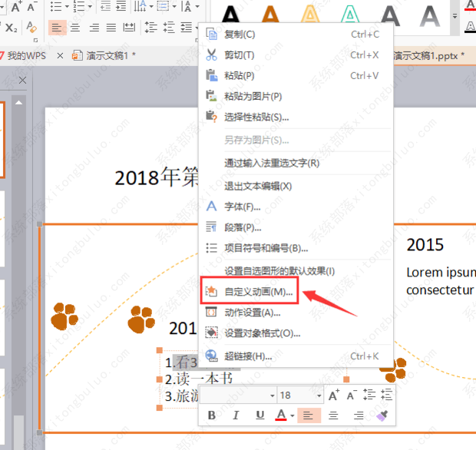Click ribbon distributed alignment icon
This screenshot has width=476, height=450.
[129, 28]
